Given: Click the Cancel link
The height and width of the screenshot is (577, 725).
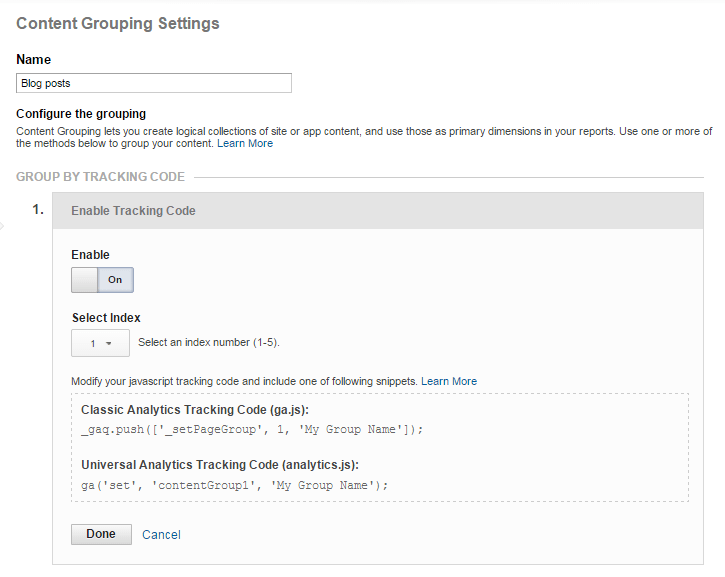Looking at the screenshot, I should [x=161, y=535].
